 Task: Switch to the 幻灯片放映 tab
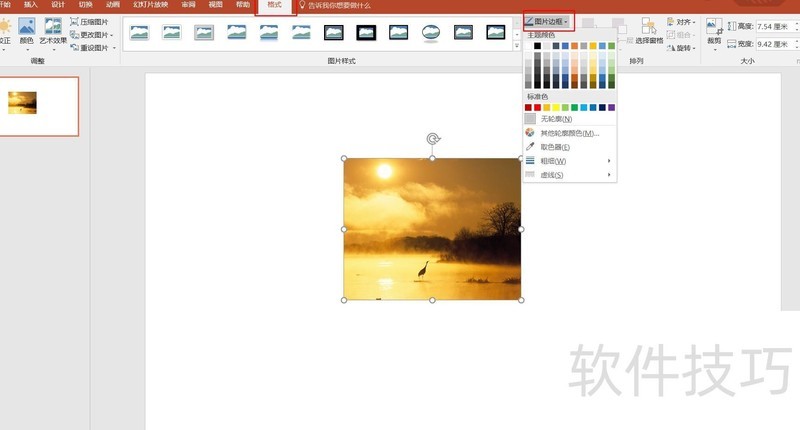click(151, 5)
